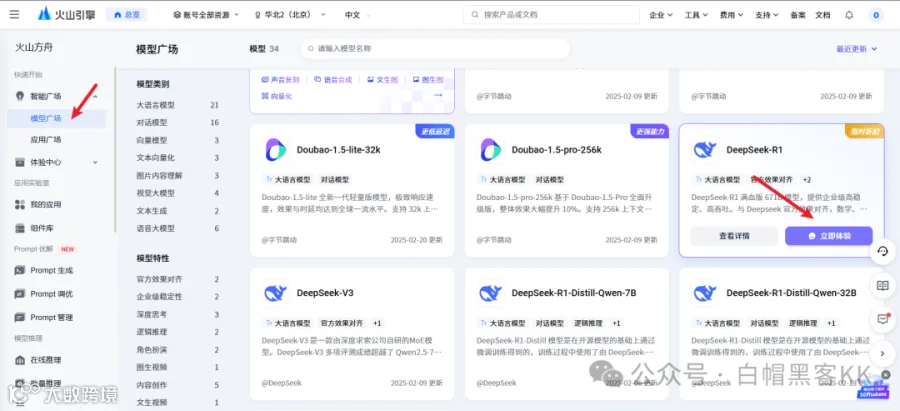This screenshot has height=411, width=900.
Task: Click the 火山引擎 logo
Action: coord(67,15)
